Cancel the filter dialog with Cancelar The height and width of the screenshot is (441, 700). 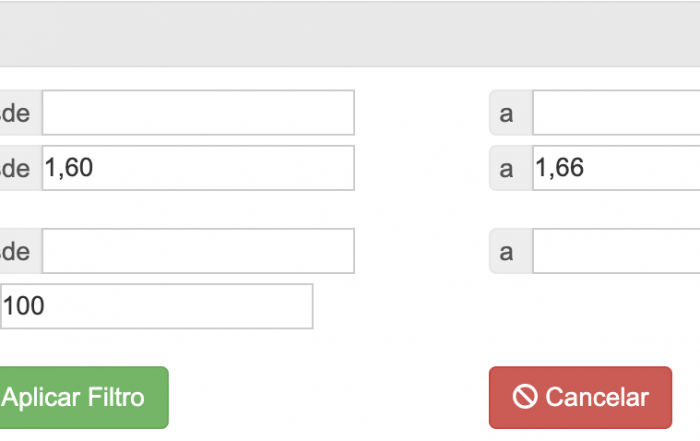coord(580,398)
